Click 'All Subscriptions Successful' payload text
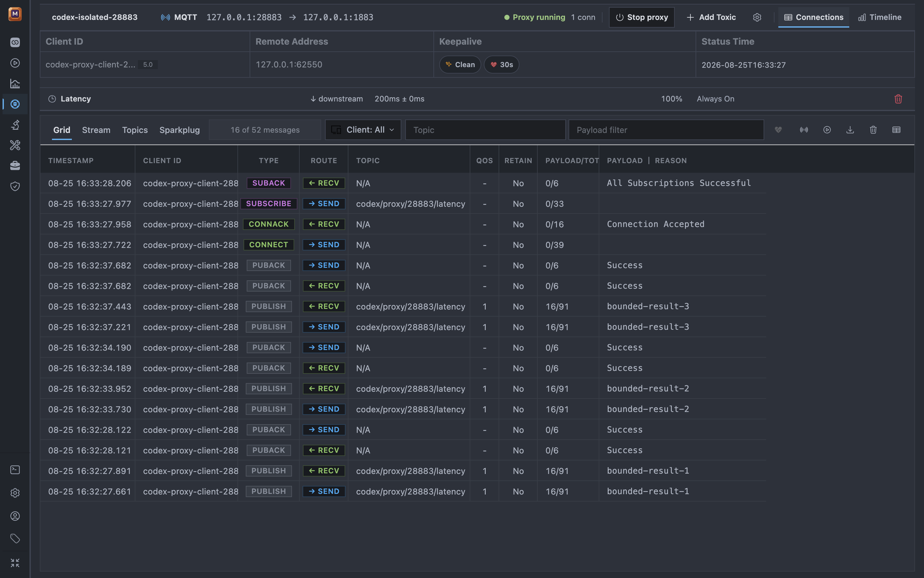The height and width of the screenshot is (578, 924). [679, 183]
